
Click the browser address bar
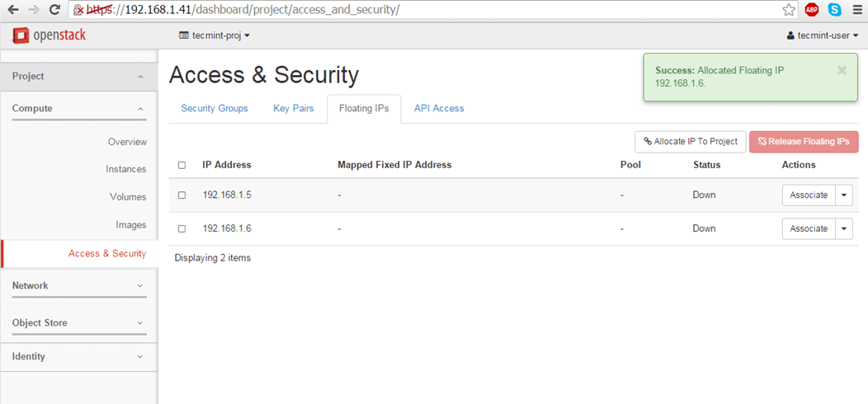coord(413,11)
